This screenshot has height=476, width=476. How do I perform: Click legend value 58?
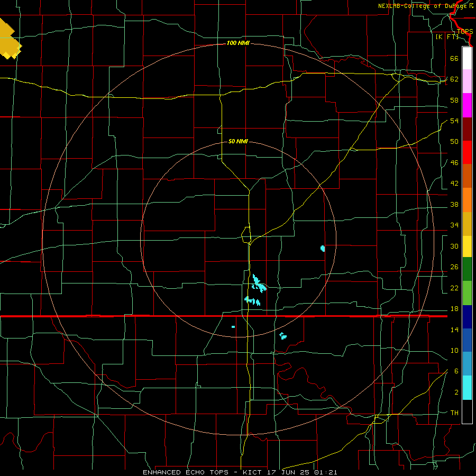tap(454, 100)
